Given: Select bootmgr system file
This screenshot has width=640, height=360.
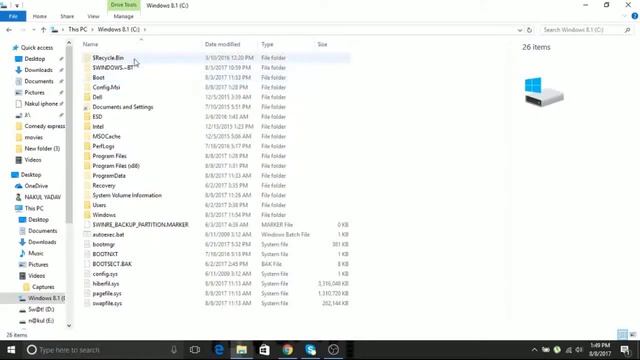Looking at the screenshot, I should point(104,244).
